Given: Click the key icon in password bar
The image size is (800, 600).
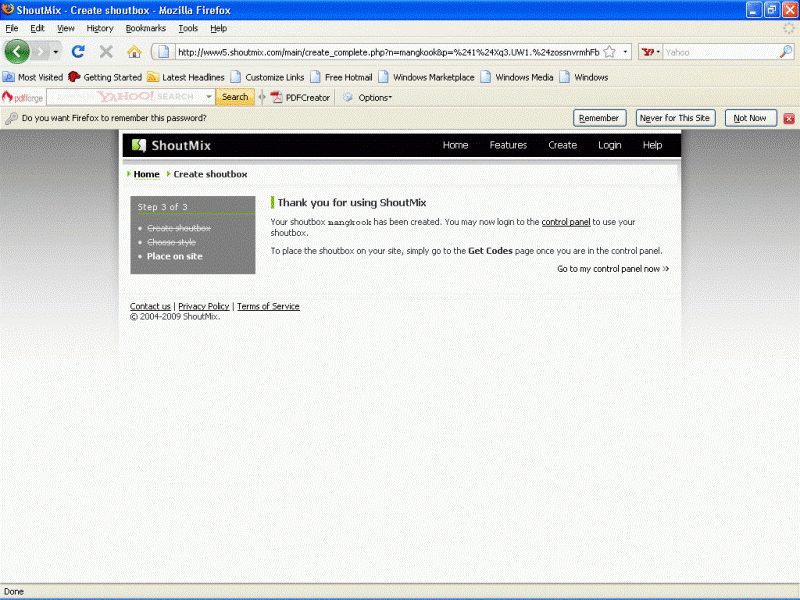Looking at the screenshot, I should coord(11,118).
